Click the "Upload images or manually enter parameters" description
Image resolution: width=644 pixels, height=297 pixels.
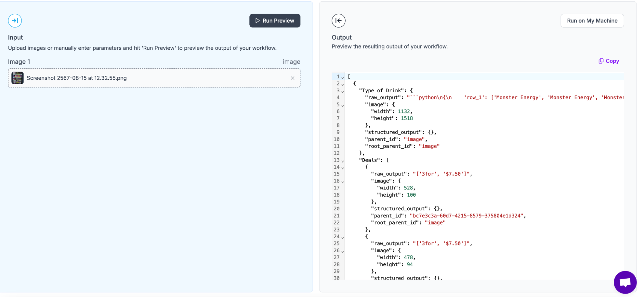(x=142, y=48)
